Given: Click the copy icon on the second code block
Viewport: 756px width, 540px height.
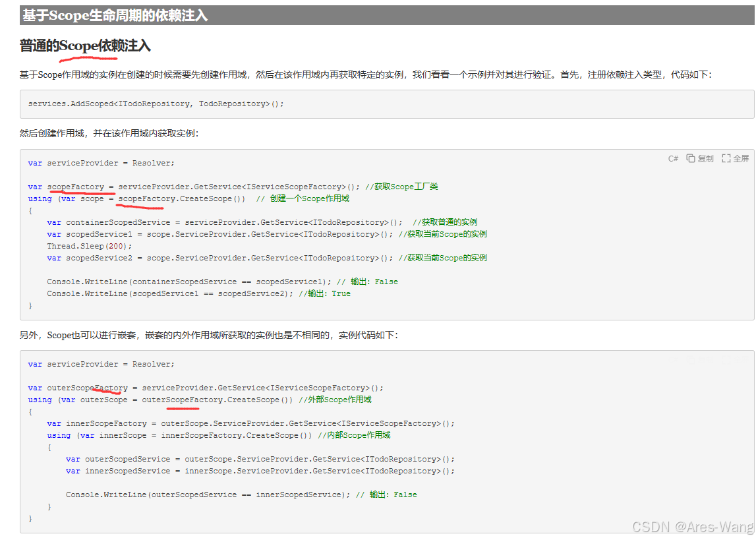Looking at the screenshot, I should 691,359.
